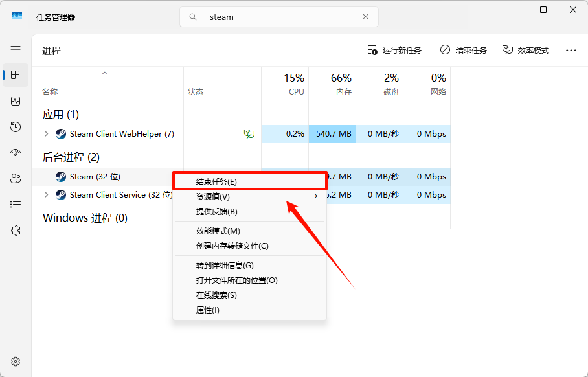
Task: Open Task Manager settings gear
Action: (x=14, y=361)
